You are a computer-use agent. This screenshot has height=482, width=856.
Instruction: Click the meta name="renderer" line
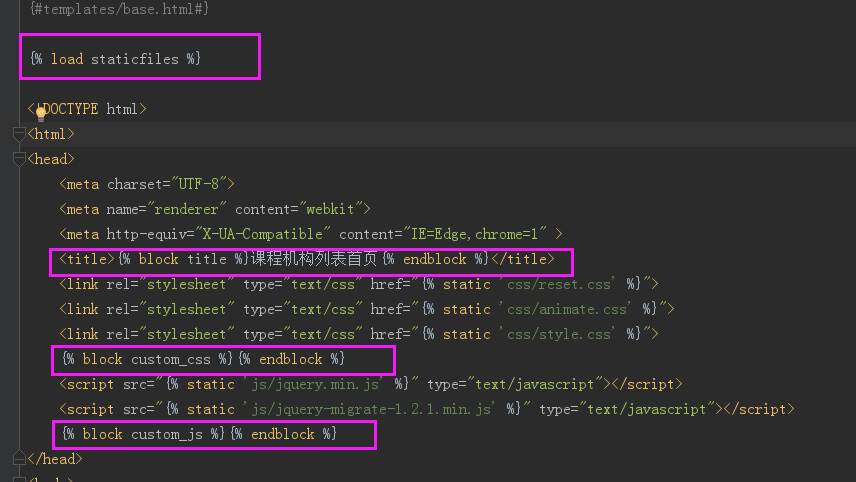tap(215, 209)
